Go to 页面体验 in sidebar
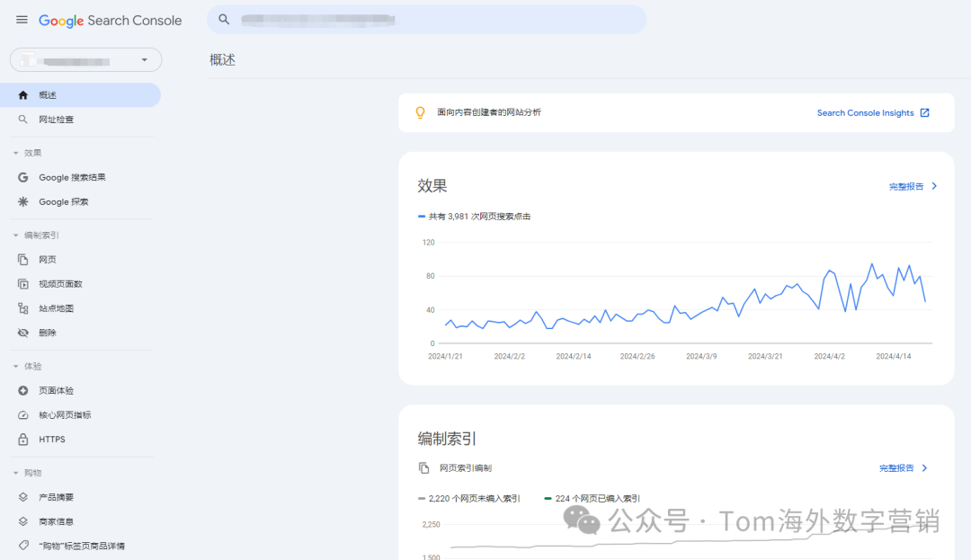Image resolution: width=971 pixels, height=560 pixels. coord(56,391)
